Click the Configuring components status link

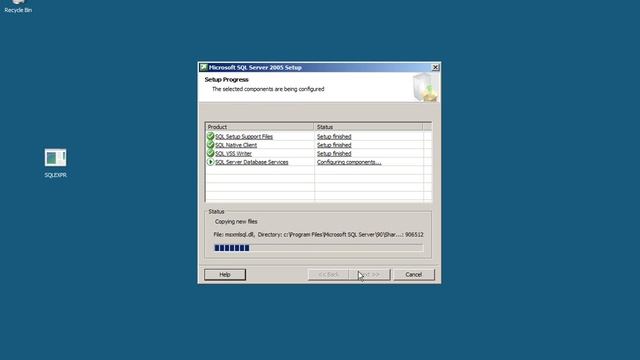pyautogui.click(x=349, y=162)
